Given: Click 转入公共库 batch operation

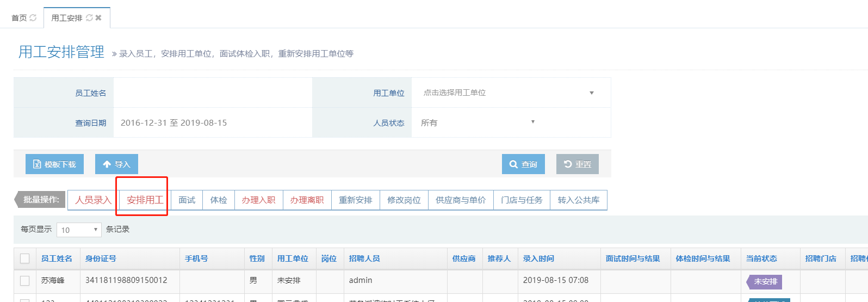Looking at the screenshot, I should [578, 200].
